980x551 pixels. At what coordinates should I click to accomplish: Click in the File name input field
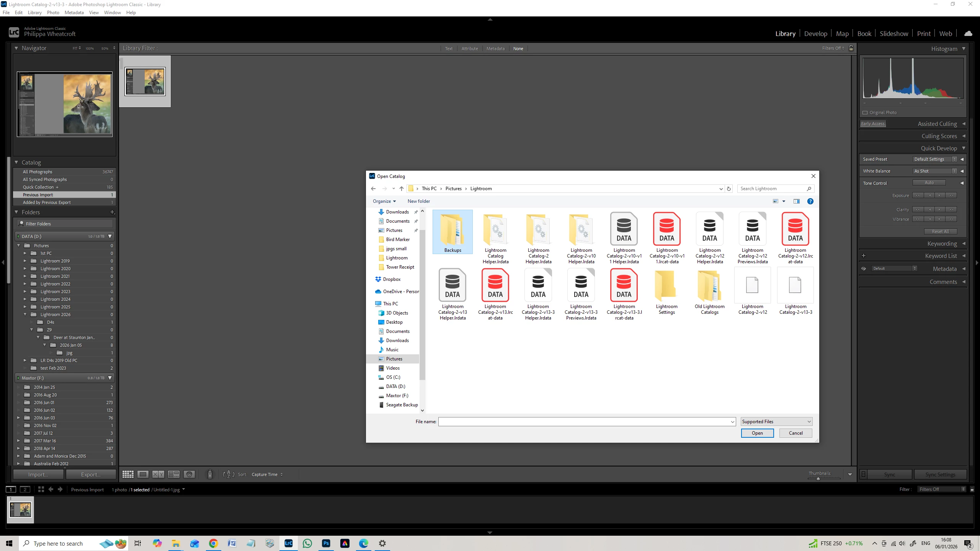pos(587,422)
